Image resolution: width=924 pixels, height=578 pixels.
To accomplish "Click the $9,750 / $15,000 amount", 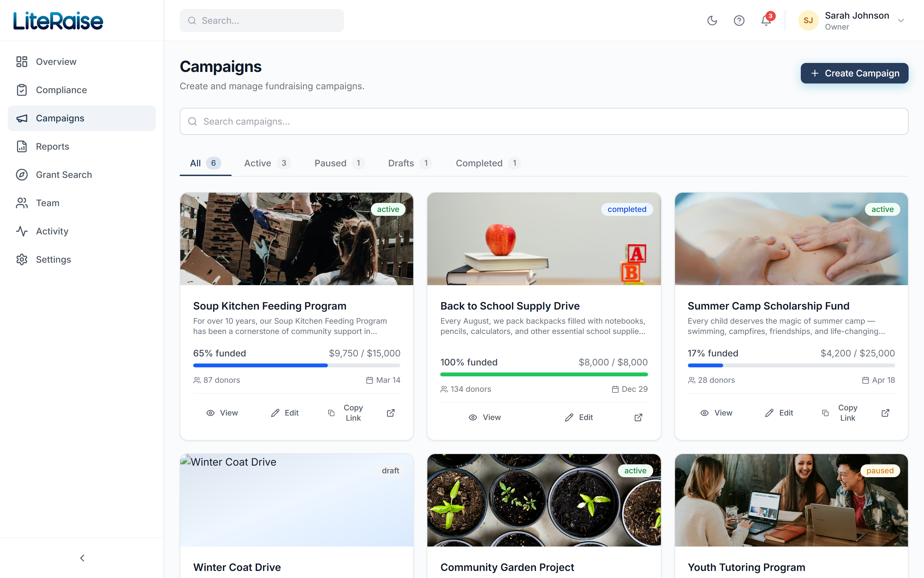I will coord(365,353).
